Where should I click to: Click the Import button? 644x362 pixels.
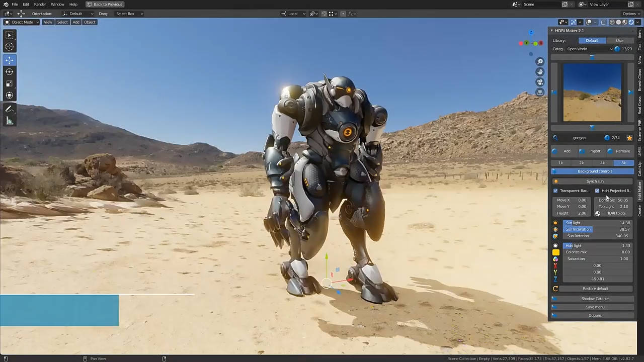[592, 151]
